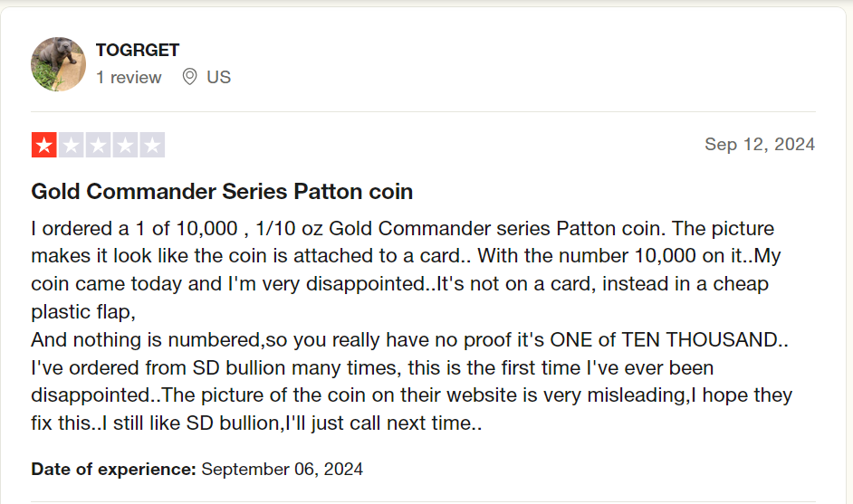Click the first line starting 'I ordered a 1'
Image resolution: width=853 pixels, height=504 pixels.
pyautogui.click(x=403, y=228)
